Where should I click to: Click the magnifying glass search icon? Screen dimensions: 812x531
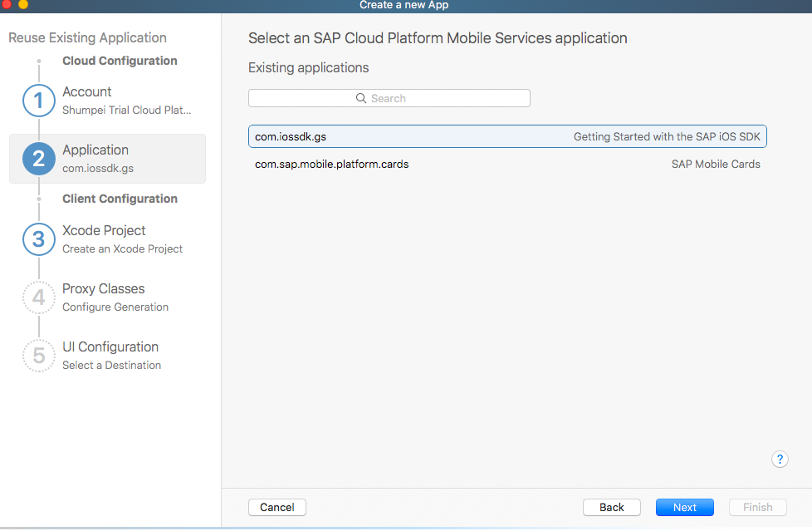click(x=361, y=98)
